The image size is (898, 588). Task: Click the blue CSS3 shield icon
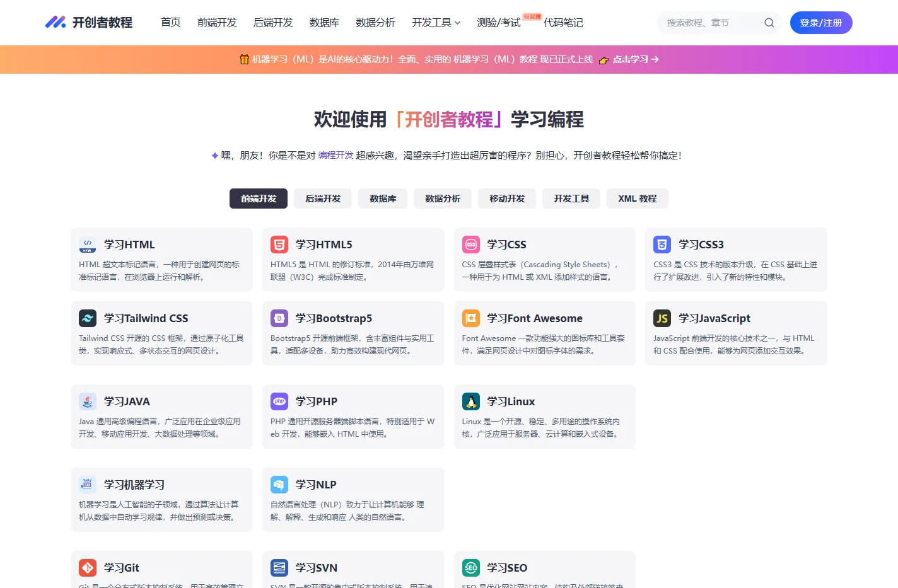coord(662,245)
